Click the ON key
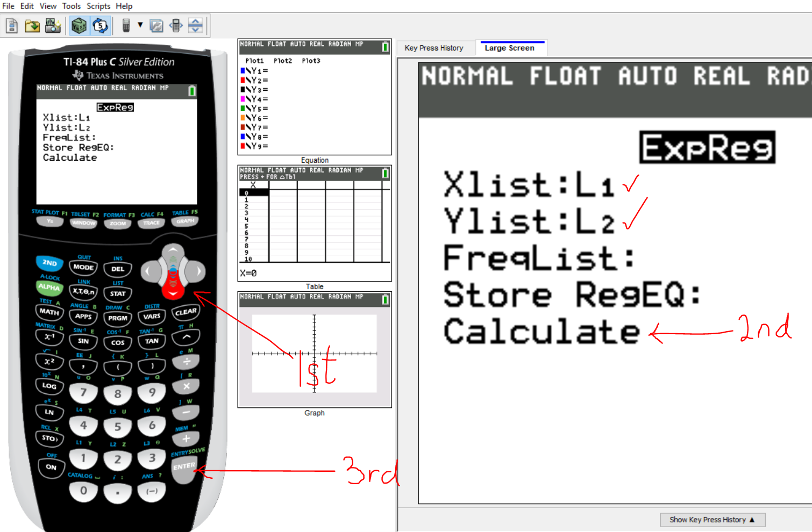The image size is (812, 532). point(51,467)
